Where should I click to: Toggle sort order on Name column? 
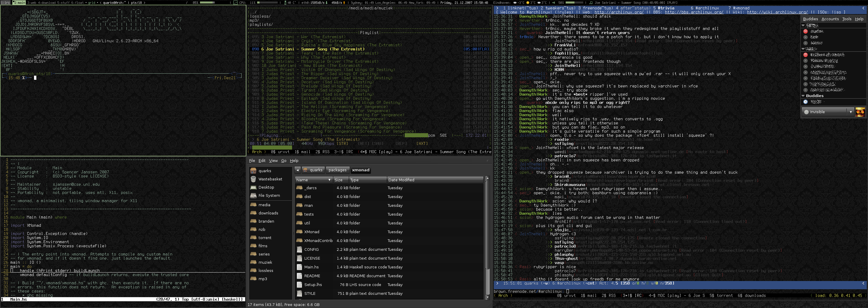[314, 180]
